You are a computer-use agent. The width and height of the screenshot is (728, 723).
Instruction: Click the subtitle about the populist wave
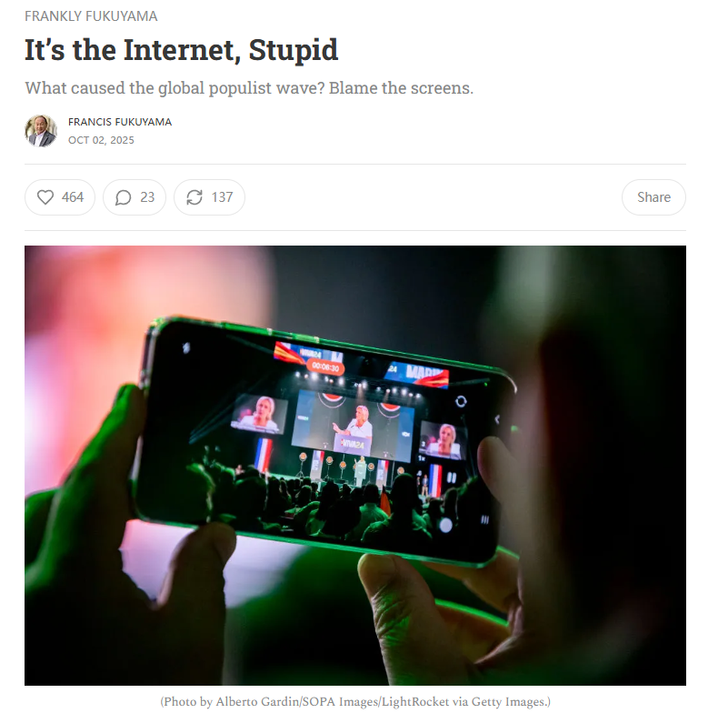pos(249,88)
